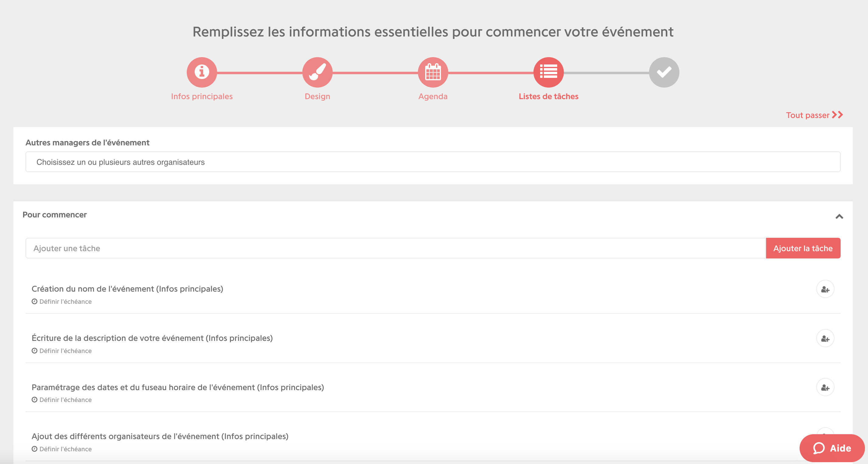The width and height of the screenshot is (868, 464).
Task: Click the Listes de tâches list icon
Action: pyautogui.click(x=549, y=72)
